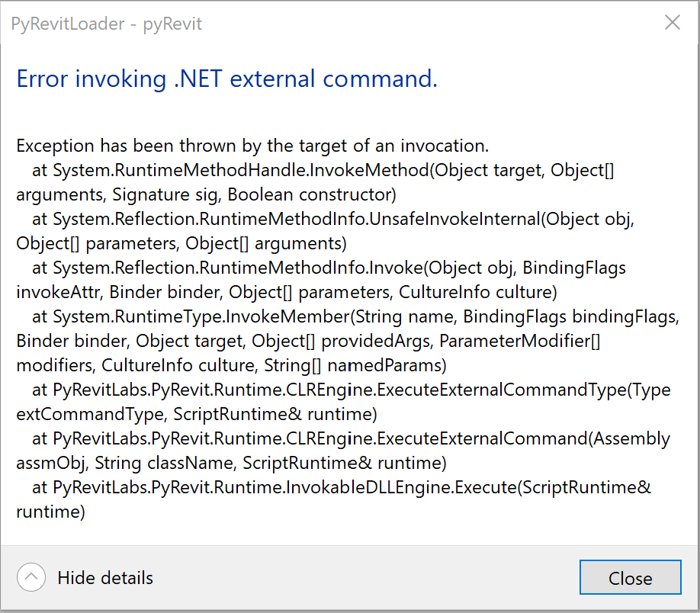Screen dimensions: 700x613
Task: Collapse details using the circular chevron icon
Action: coord(31,577)
